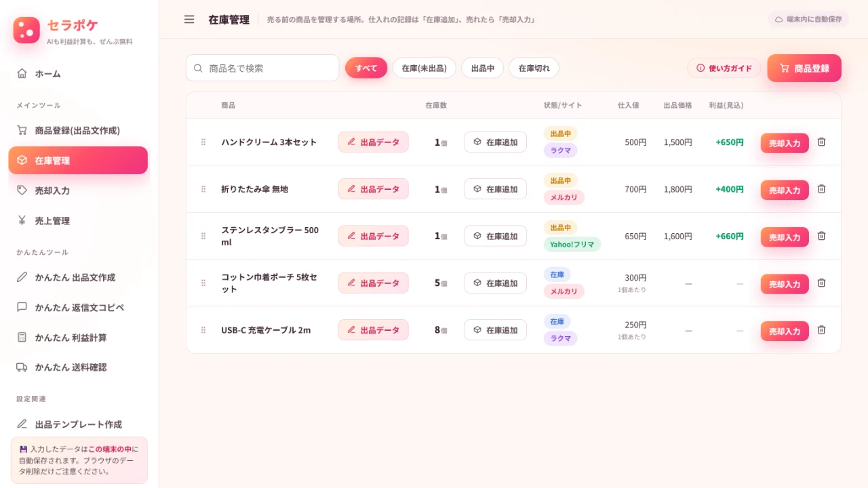Filter by 在庫(未出品) chip

(424, 68)
